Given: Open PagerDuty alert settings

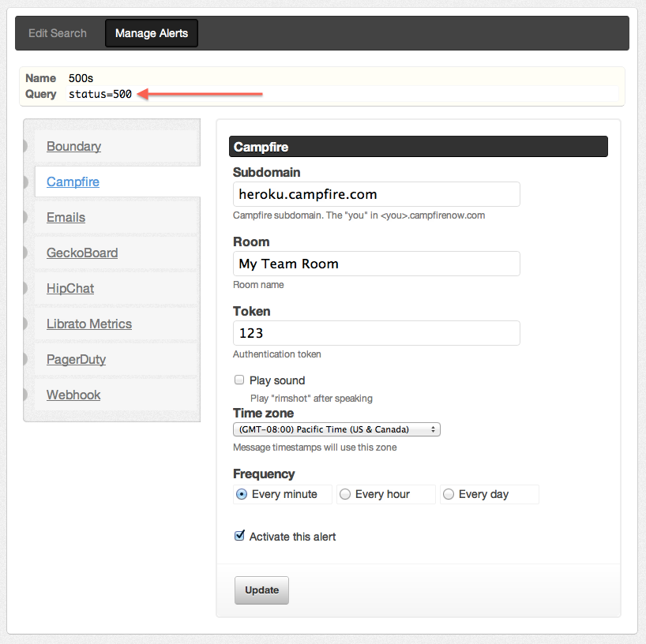Looking at the screenshot, I should pos(77,359).
